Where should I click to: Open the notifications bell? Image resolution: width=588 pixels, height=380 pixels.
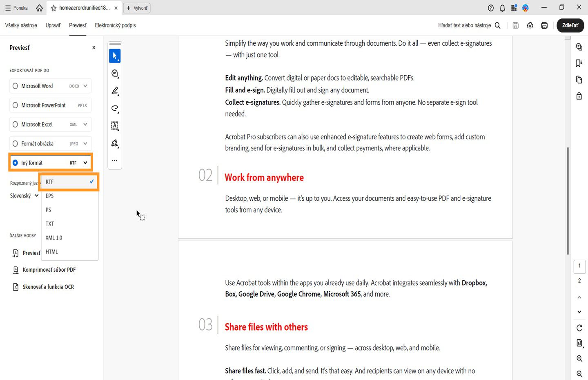502,8
